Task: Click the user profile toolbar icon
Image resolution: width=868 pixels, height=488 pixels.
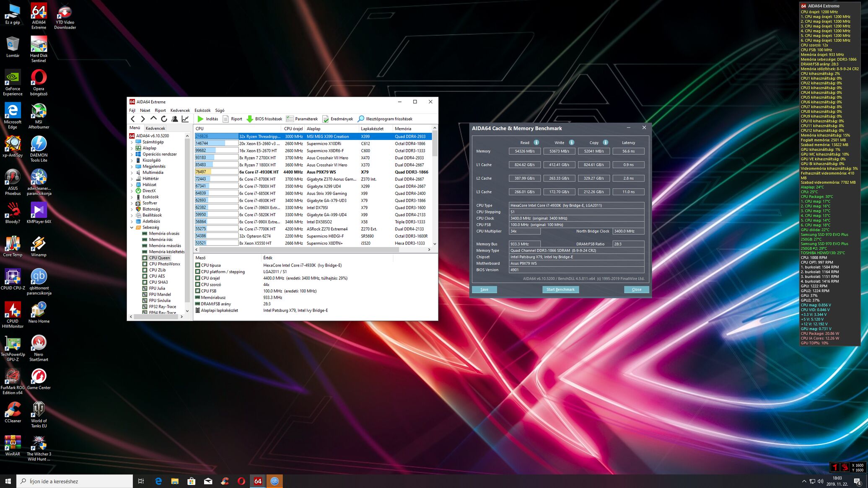Action: [174, 119]
